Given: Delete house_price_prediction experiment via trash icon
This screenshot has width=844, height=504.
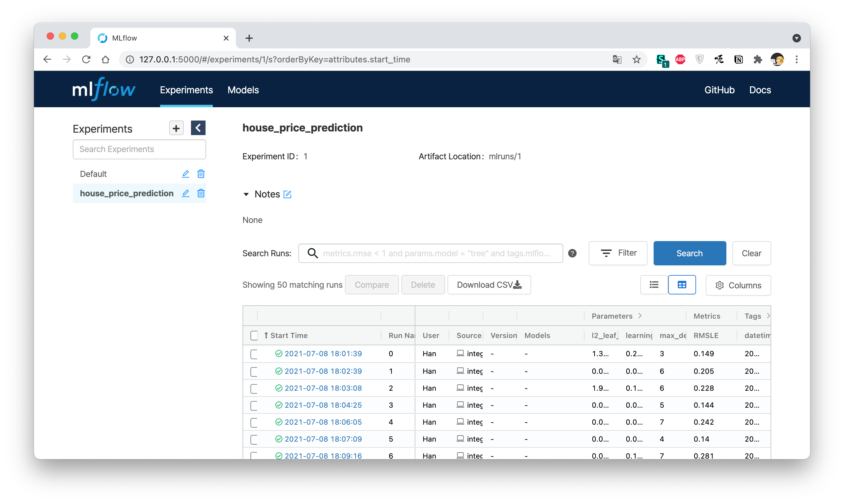Looking at the screenshot, I should [x=201, y=193].
